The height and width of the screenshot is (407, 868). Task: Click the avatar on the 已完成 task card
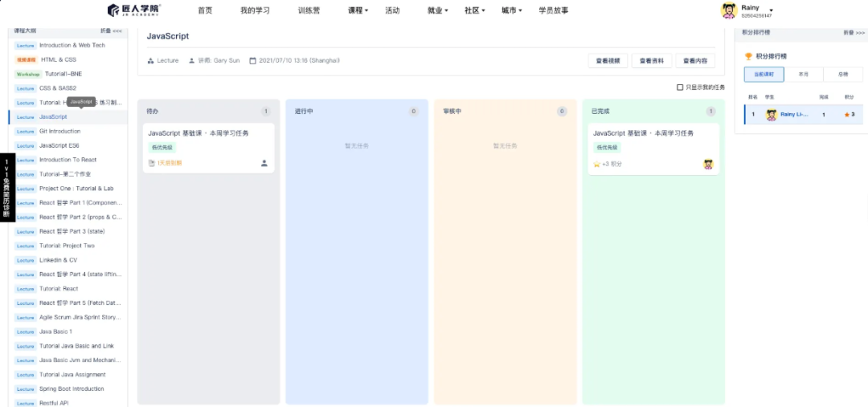708,164
